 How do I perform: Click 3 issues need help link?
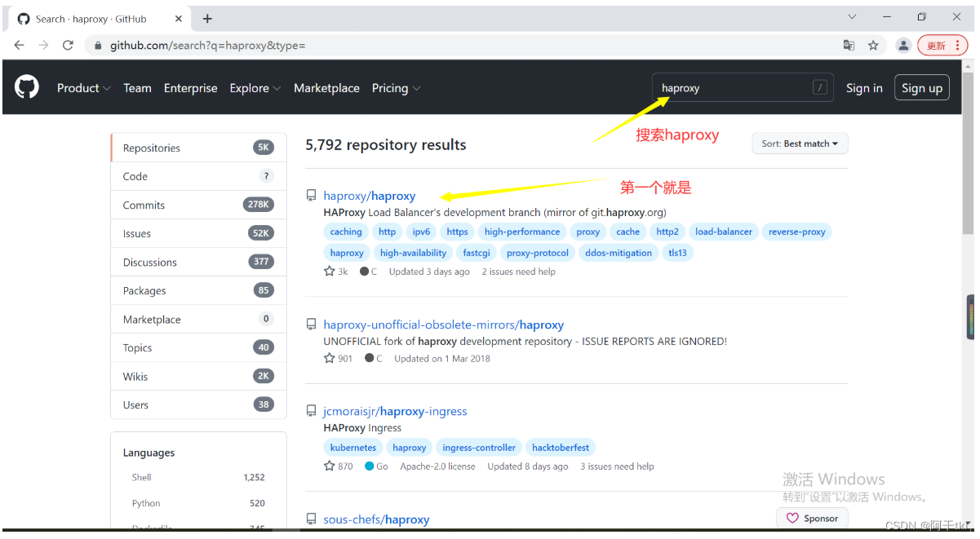(618, 466)
